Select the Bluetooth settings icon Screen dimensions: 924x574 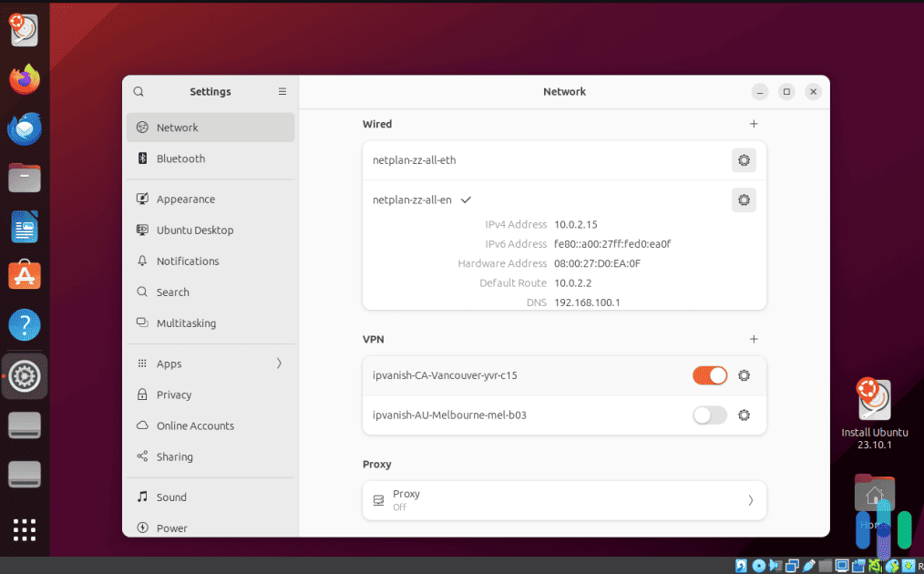click(141, 159)
